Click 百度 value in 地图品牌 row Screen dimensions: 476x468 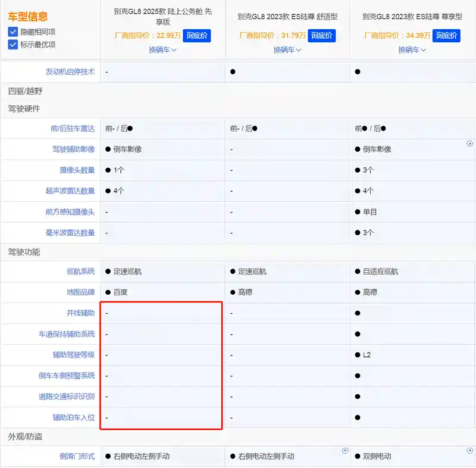(121, 292)
